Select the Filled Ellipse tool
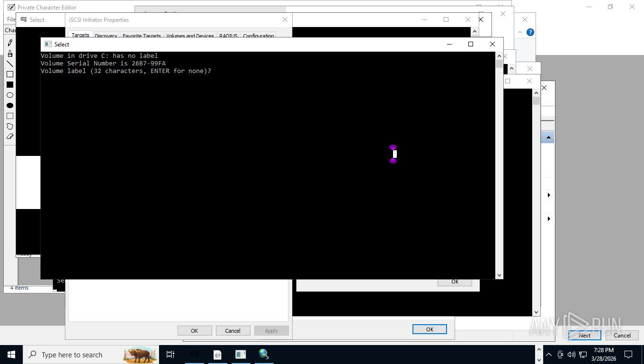 (x=10, y=106)
